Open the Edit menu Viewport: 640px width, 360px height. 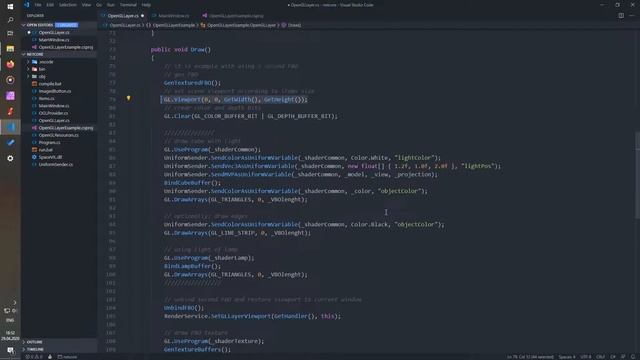pyautogui.click(x=50, y=5)
